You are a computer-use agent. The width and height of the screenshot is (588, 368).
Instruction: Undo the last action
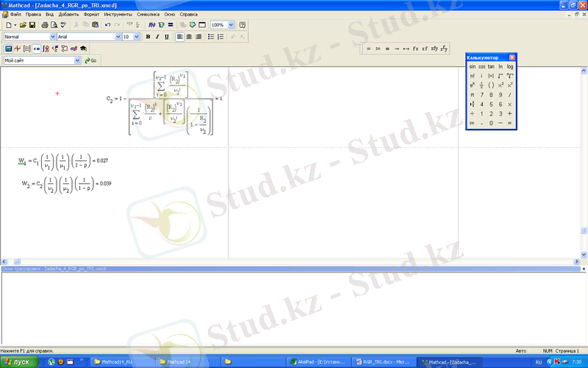pos(107,25)
